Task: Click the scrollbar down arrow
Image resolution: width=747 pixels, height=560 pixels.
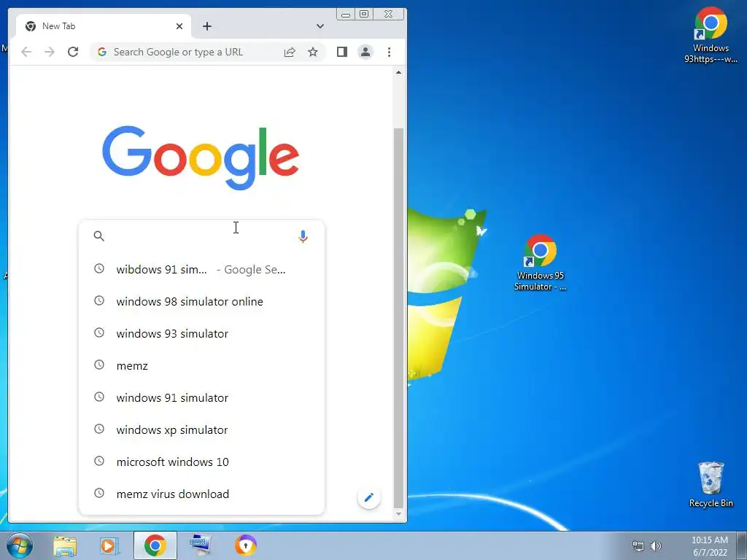Action: pos(398,514)
